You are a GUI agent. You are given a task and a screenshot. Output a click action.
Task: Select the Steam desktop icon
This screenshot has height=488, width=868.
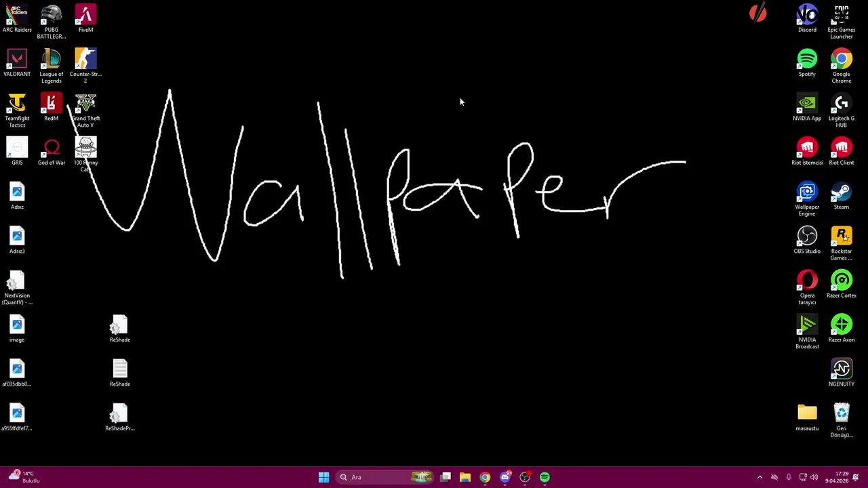842,196
